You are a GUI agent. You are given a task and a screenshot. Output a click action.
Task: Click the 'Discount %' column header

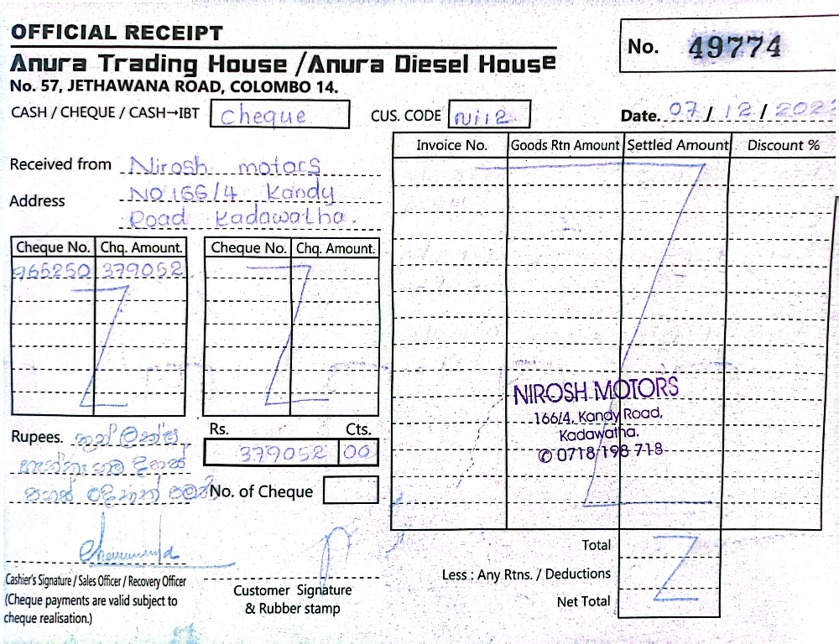point(783,145)
